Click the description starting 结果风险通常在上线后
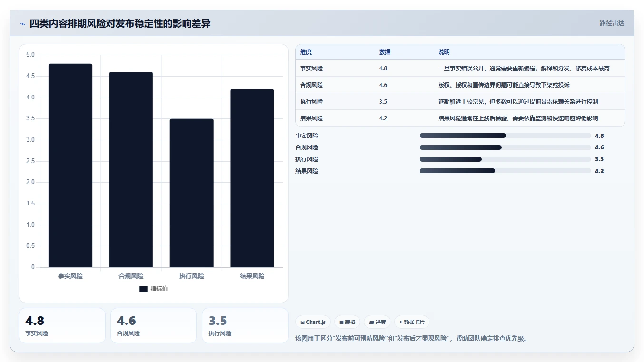The image size is (644, 362). coord(518,118)
